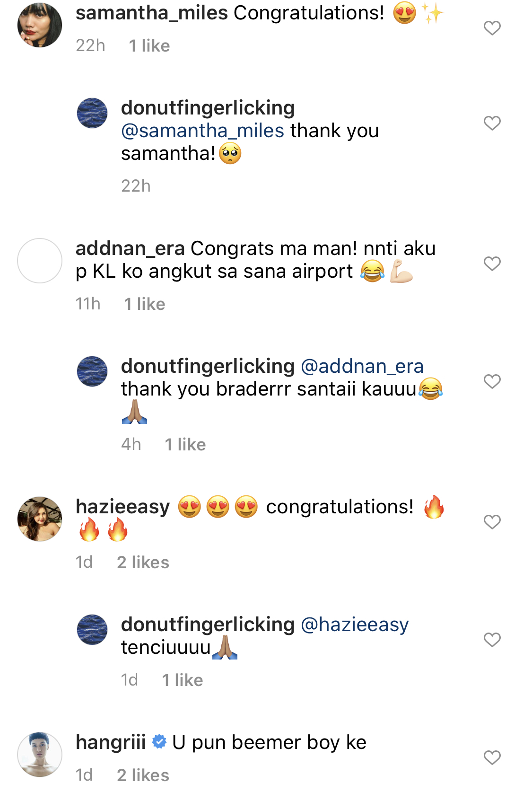Like samantha_miles' Congratulations comment
The image size is (532, 792).
tap(492, 28)
